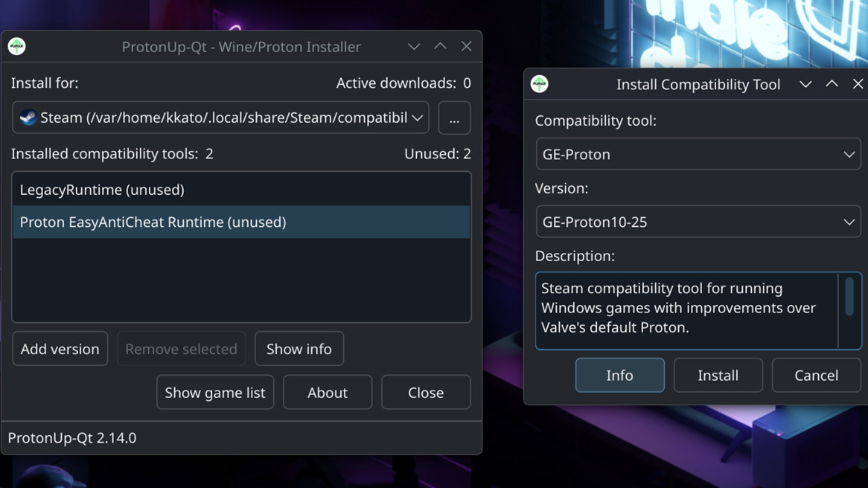Screen dimensions: 868x488
Task: Close the Install Compatibility Tool dialog
Action: point(858,84)
